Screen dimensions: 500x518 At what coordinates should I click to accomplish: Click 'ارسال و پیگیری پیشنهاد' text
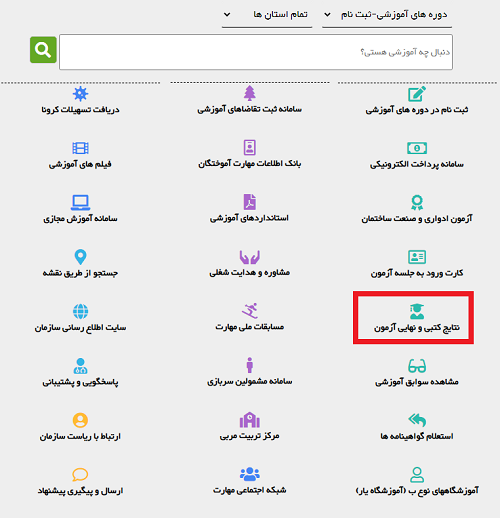[x=80, y=491]
